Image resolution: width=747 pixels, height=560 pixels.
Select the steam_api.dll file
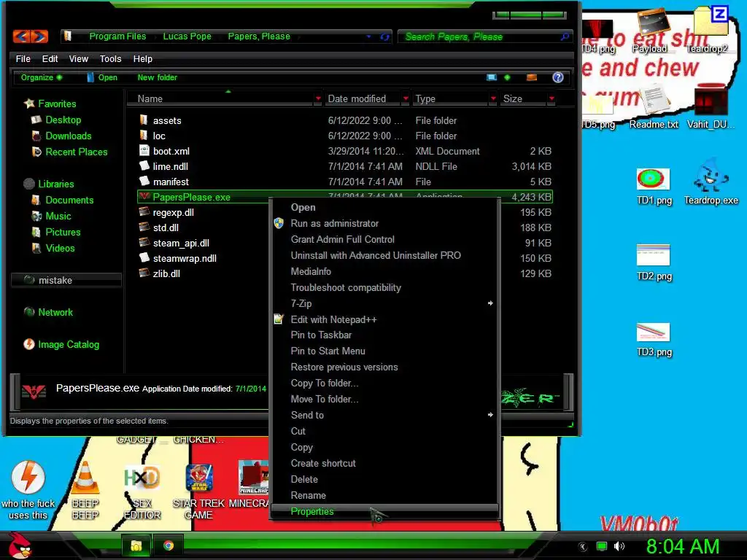[x=181, y=243]
